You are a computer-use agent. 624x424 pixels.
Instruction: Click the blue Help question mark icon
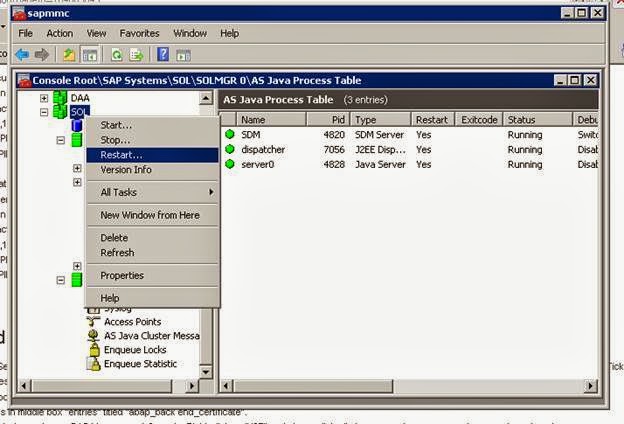[x=163, y=54]
